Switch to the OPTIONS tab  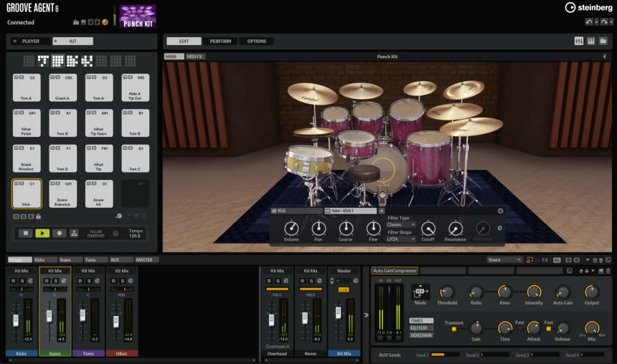click(x=257, y=41)
